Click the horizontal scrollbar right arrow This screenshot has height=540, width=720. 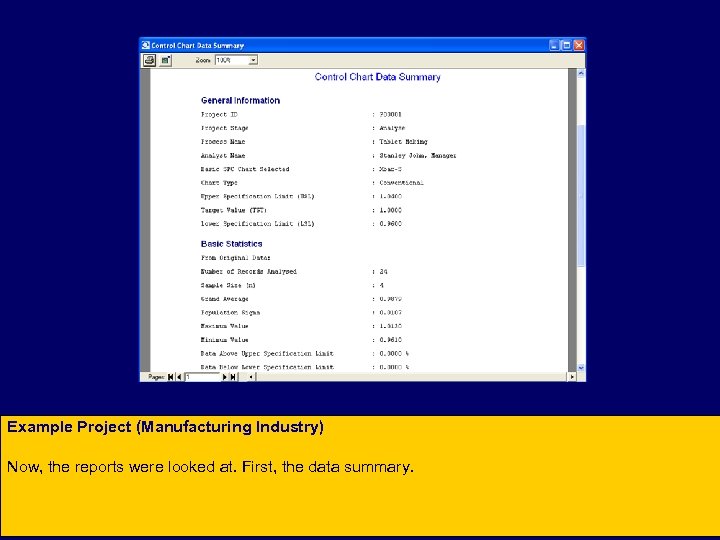point(572,377)
